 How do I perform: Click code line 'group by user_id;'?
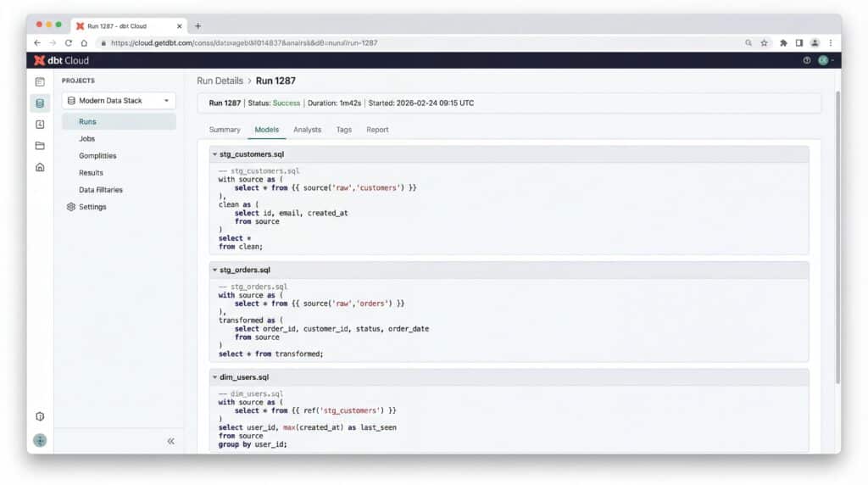pos(253,444)
